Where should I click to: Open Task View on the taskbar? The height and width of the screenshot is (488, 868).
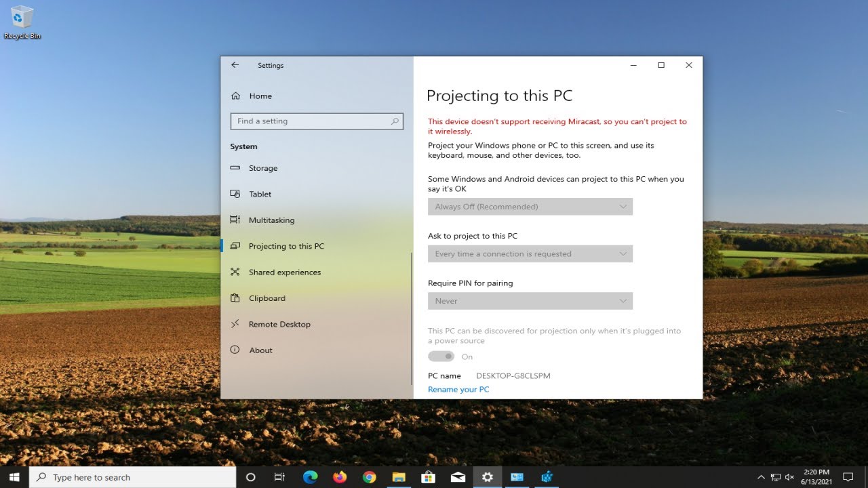coord(279,477)
